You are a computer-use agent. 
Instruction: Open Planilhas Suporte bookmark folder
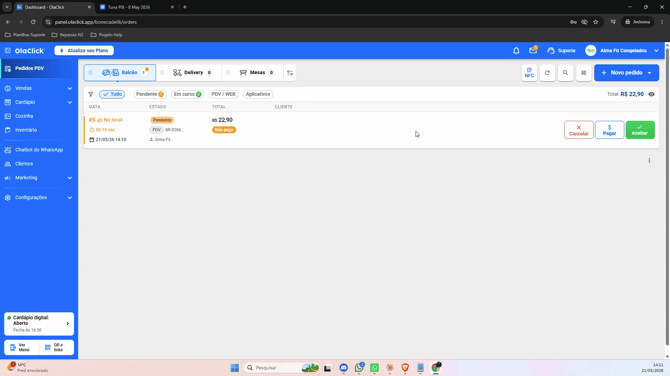point(25,35)
